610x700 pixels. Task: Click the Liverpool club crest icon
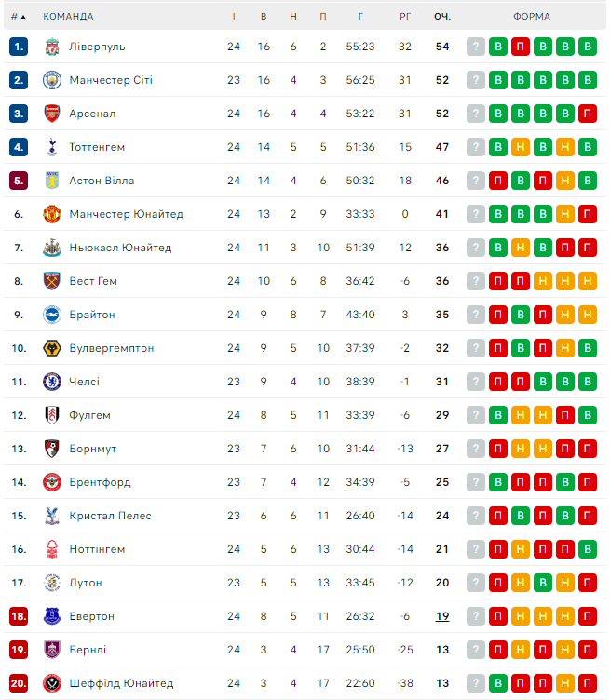[x=51, y=47]
